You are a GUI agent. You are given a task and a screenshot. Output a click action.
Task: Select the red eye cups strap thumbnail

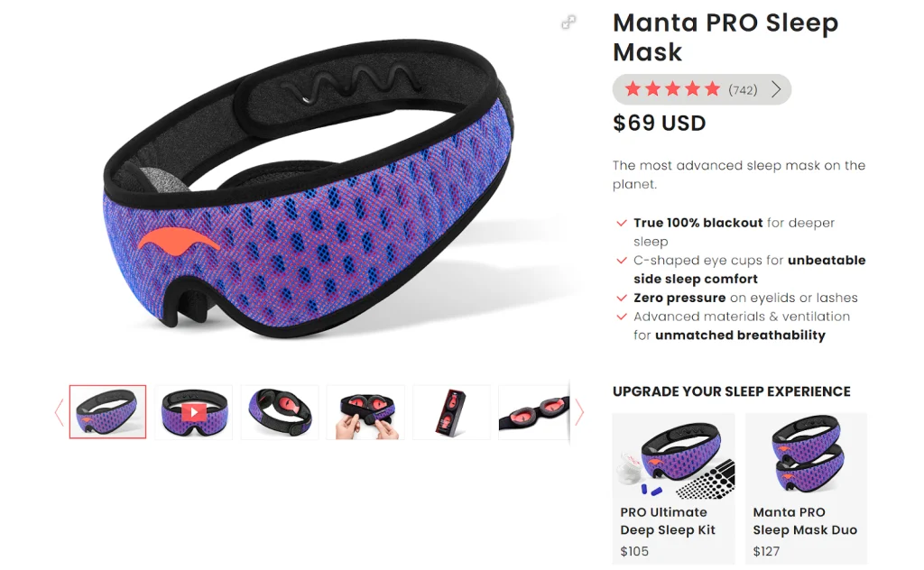pos(534,412)
